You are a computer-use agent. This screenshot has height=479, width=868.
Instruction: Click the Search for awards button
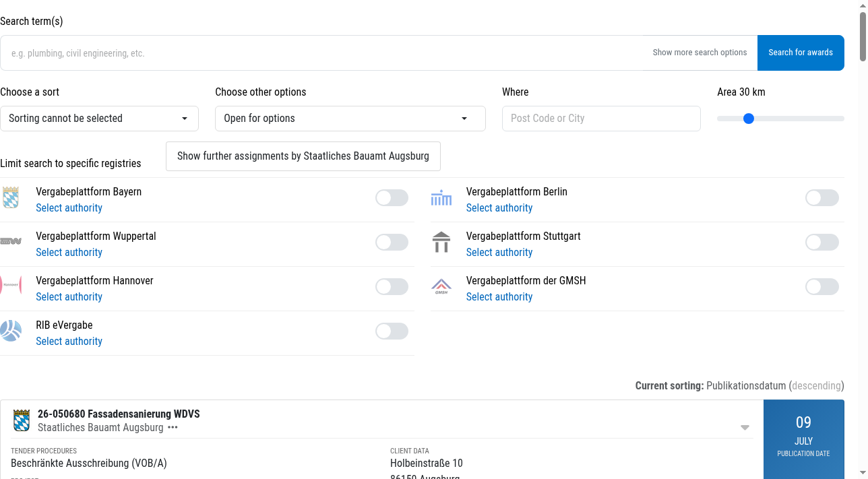click(801, 53)
